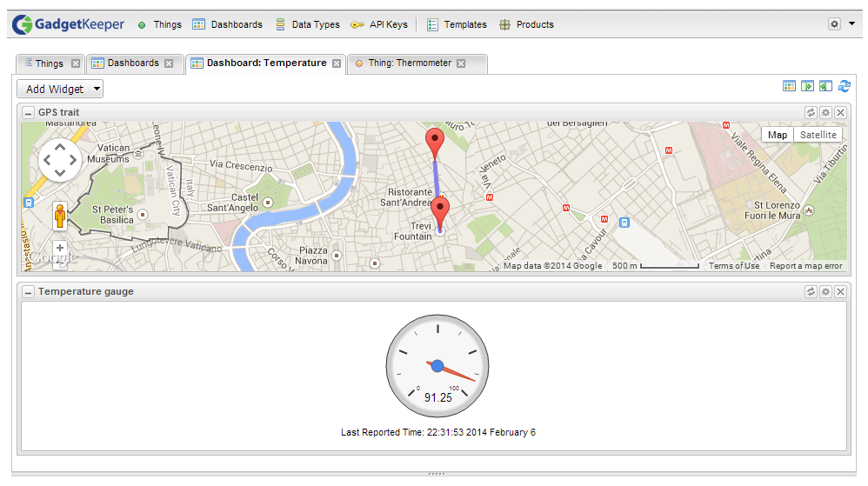Open the Data Types section

point(308,24)
